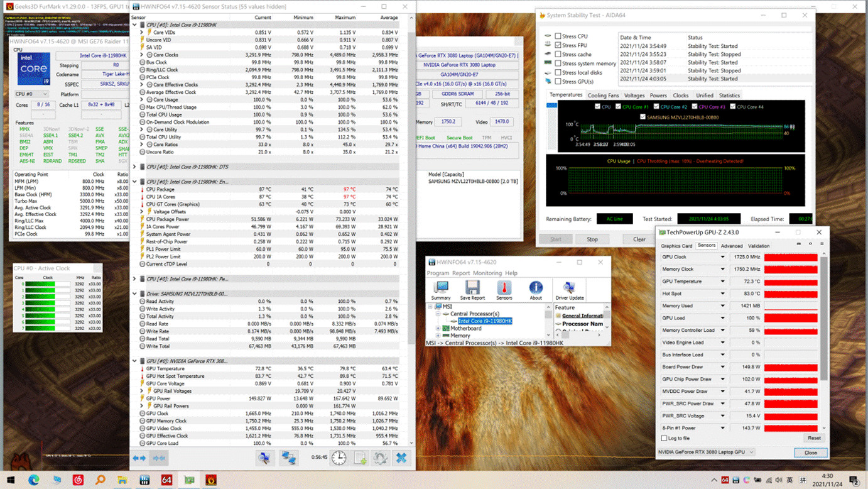Open Windows Start menu

tap(11, 480)
